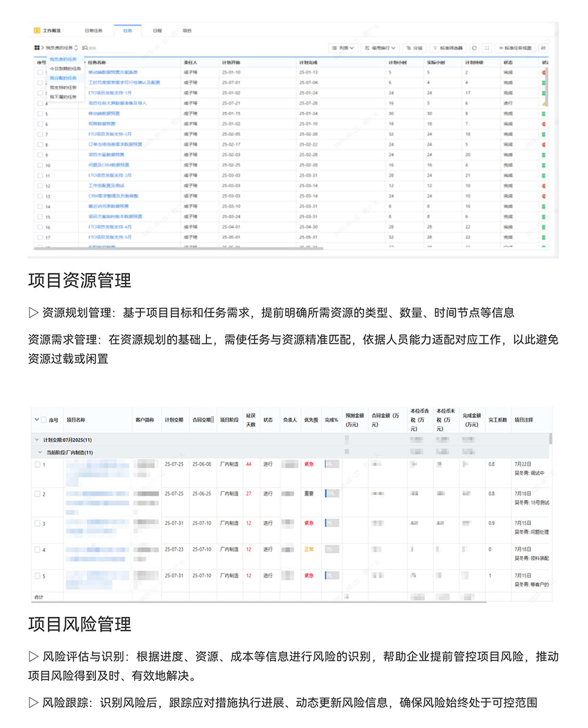Click the delay value 44 in project row 1
Screen dimensions: 588x728
pyautogui.click(x=249, y=465)
